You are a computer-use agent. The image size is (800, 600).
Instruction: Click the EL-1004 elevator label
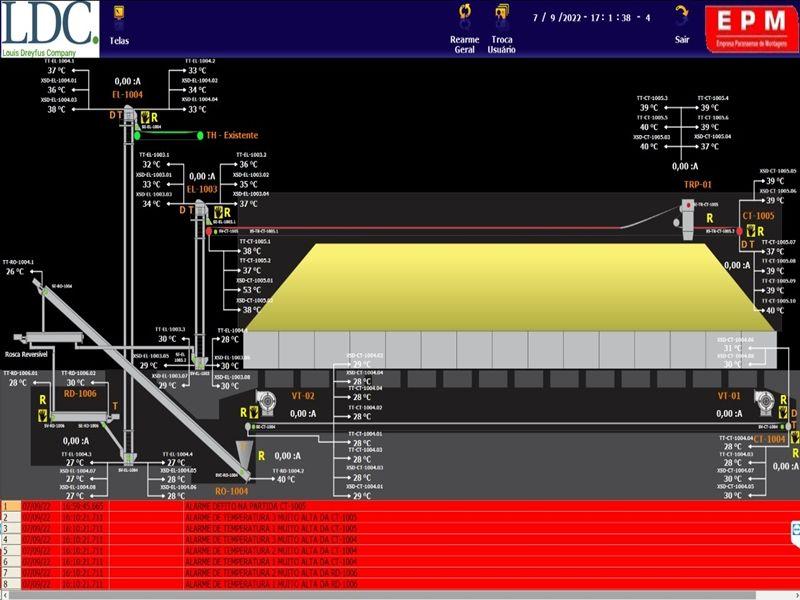pos(127,95)
